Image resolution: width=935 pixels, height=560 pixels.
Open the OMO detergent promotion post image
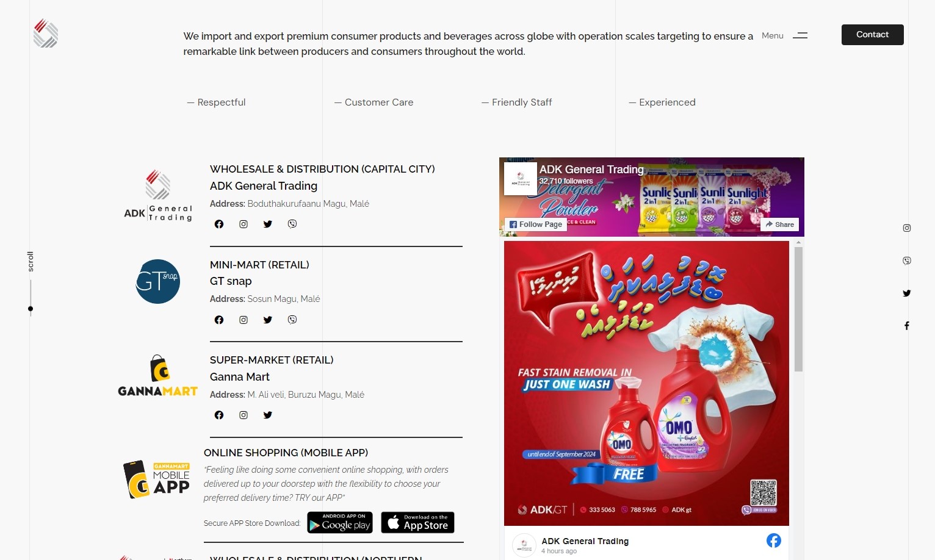(x=646, y=383)
